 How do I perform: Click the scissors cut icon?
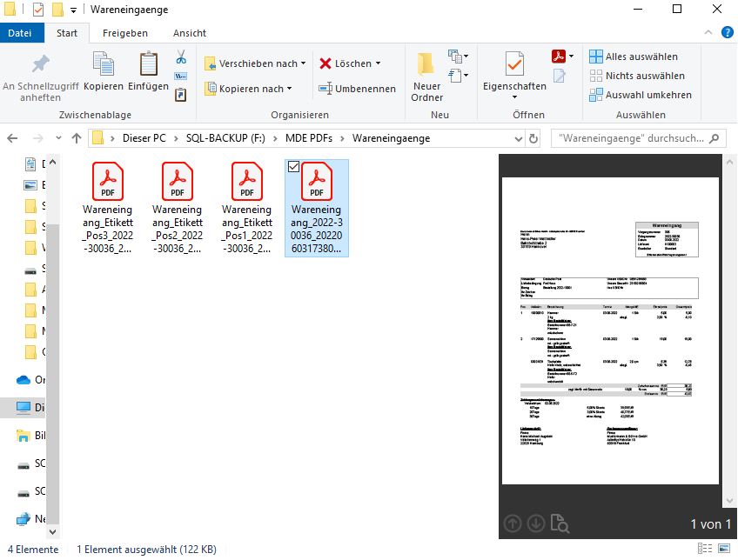(181, 57)
